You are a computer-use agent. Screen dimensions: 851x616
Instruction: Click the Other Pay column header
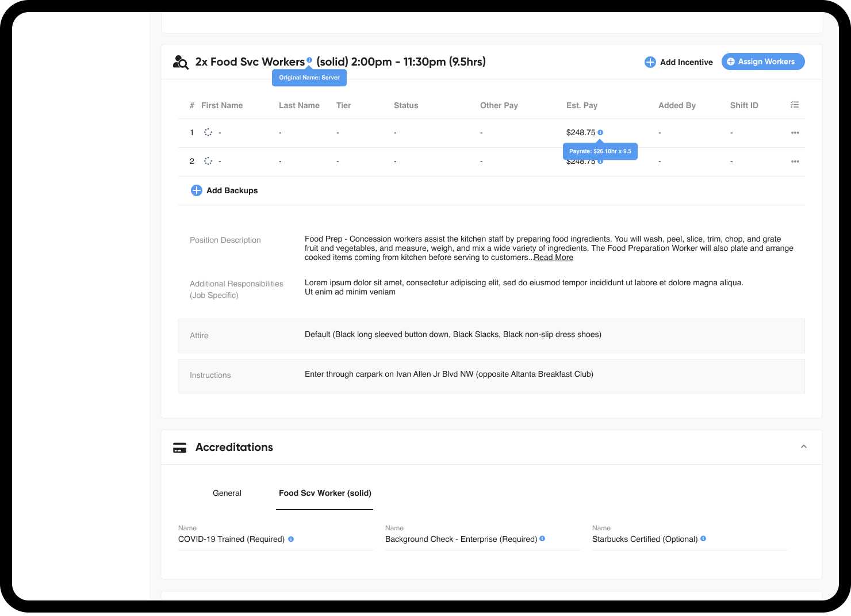click(499, 105)
